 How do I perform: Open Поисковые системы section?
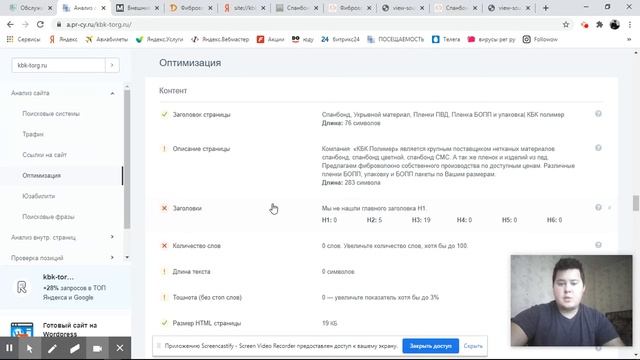(51, 114)
